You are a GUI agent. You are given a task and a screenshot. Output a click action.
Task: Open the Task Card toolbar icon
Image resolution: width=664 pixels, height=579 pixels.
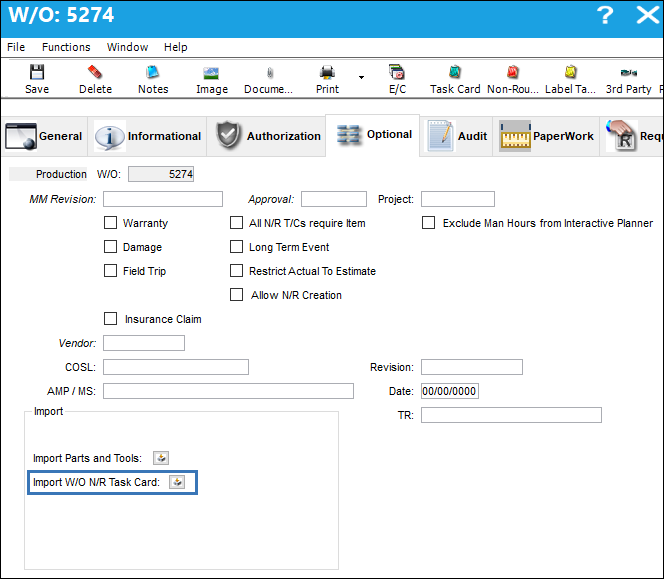455,72
